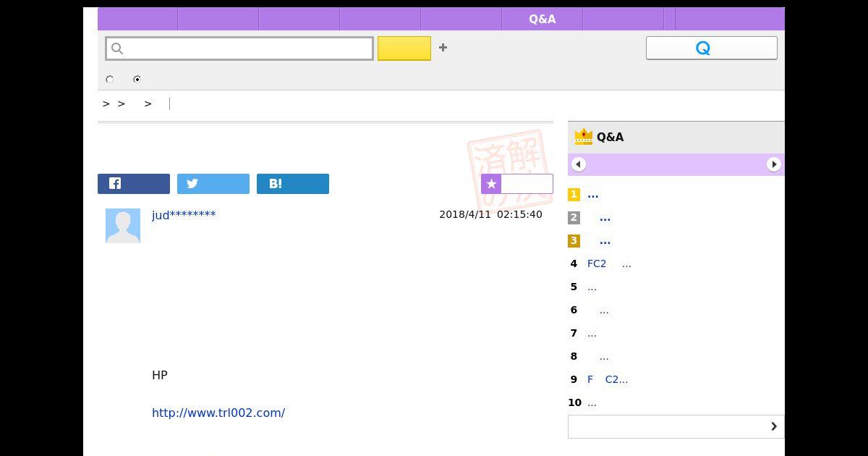Image resolution: width=868 pixels, height=456 pixels.
Task: Click the HP text in the post
Action: tap(160, 375)
